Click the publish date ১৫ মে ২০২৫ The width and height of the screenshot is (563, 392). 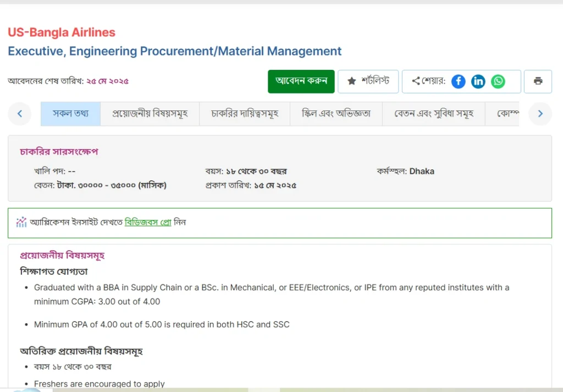tap(275, 186)
